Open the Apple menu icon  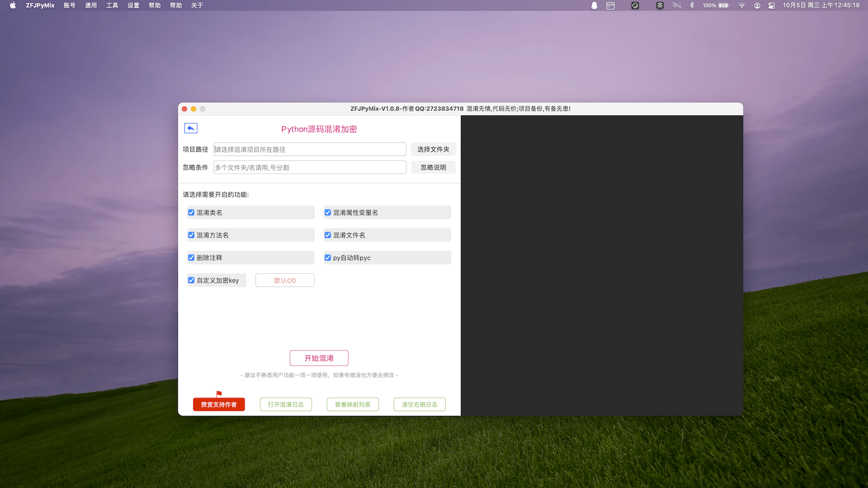tap(12, 5)
